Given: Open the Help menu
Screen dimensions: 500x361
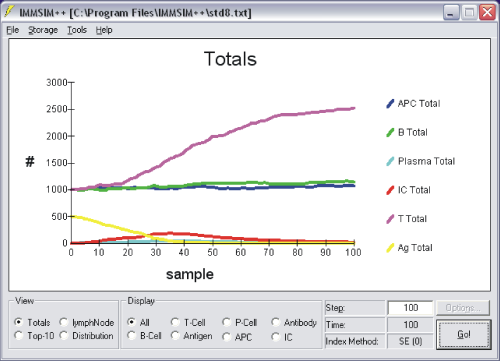Looking at the screenshot, I should (104, 30).
